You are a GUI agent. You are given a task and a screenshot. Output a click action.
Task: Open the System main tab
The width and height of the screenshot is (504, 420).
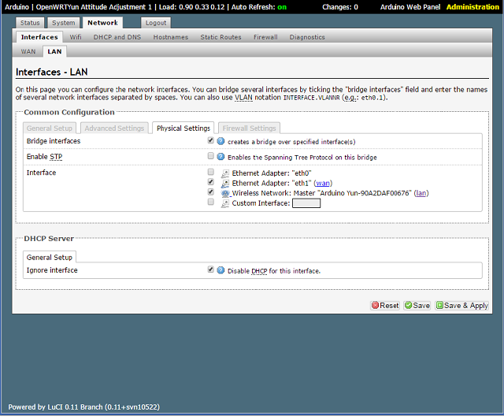(x=64, y=23)
